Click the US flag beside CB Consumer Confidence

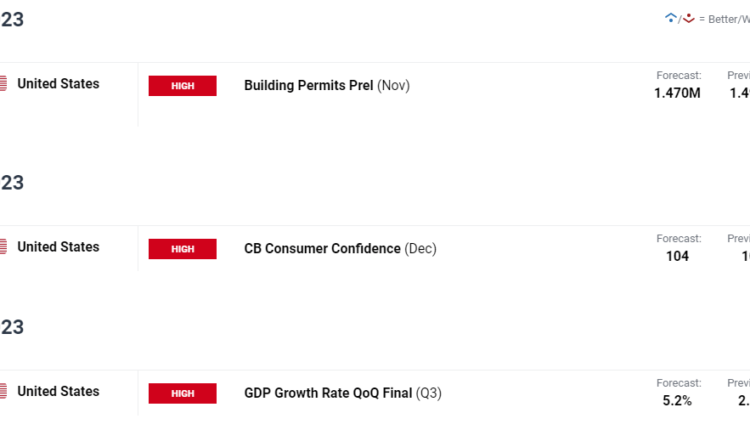click(x=3, y=247)
